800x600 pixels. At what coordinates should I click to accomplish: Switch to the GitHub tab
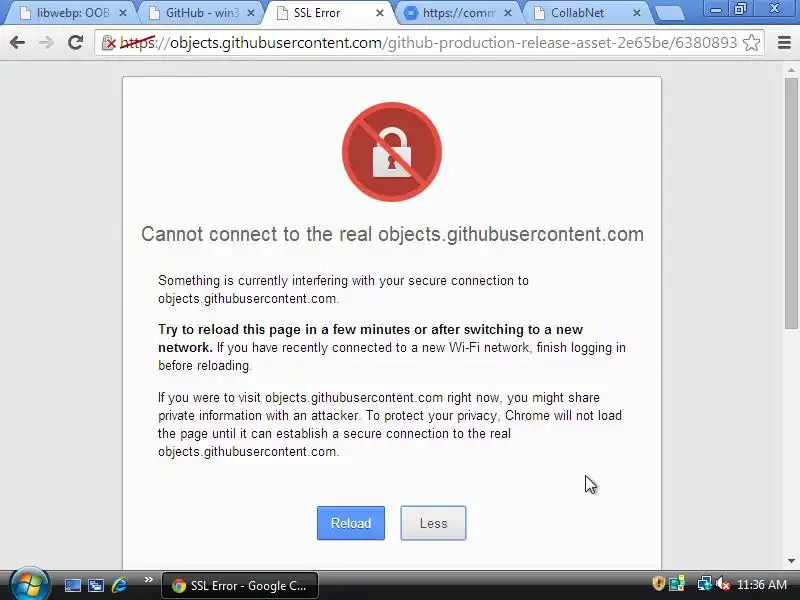click(x=202, y=13)
